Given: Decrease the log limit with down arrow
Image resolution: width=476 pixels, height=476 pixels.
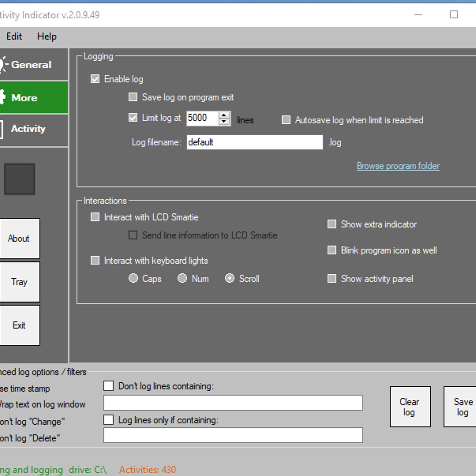Looking at the screenshot, I should coord(224,122).
